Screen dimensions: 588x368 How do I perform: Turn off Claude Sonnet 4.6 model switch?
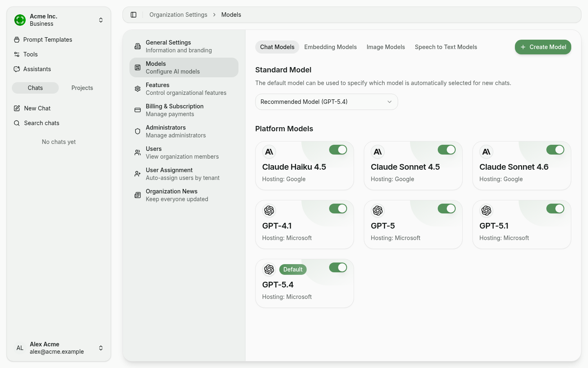pyautogui.click(x=555, y=150)
